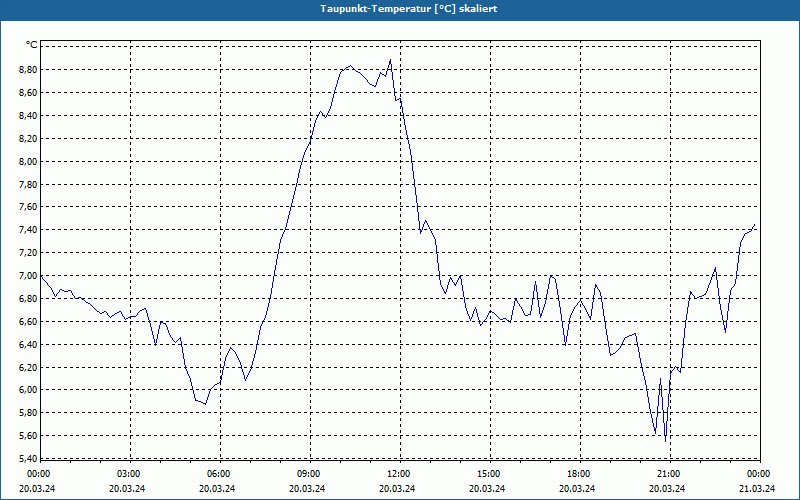Viewport: 800px width, 500px height.
Task: Click the 03:00 time label
Action: [x=131, y=473]
